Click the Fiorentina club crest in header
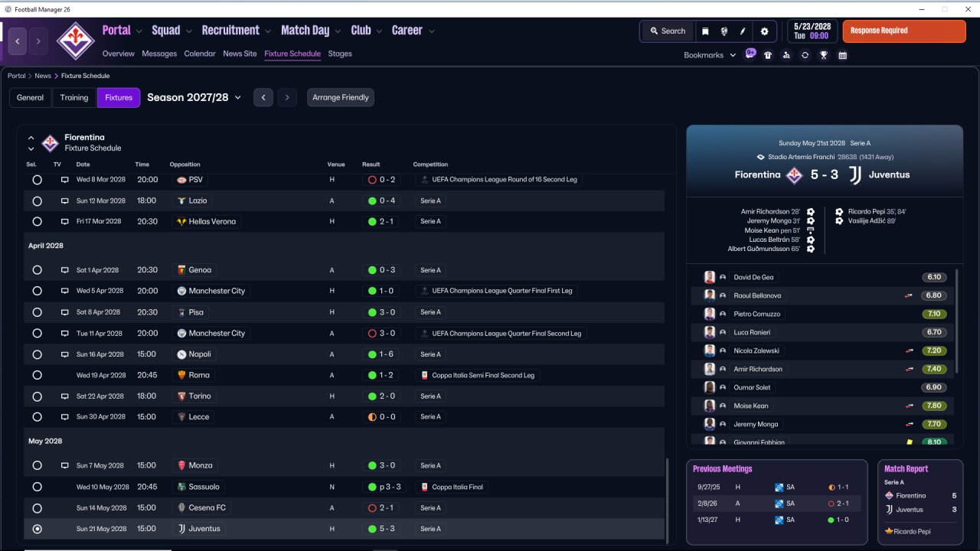This screenshot has width=980, height=551. (x=77, y=41)
